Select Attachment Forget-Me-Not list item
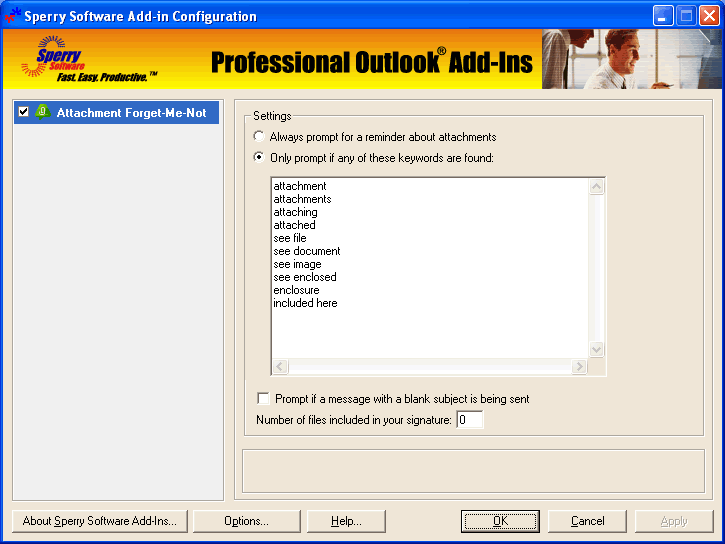This screenshot has height=544, width=725. pyautogui.click(x=116, y=112)
